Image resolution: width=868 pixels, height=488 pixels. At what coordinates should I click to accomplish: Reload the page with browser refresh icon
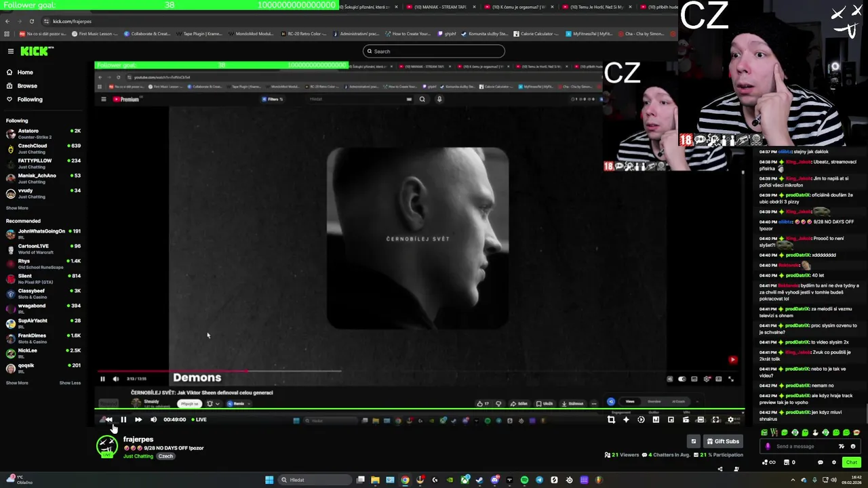pos(31,21)
